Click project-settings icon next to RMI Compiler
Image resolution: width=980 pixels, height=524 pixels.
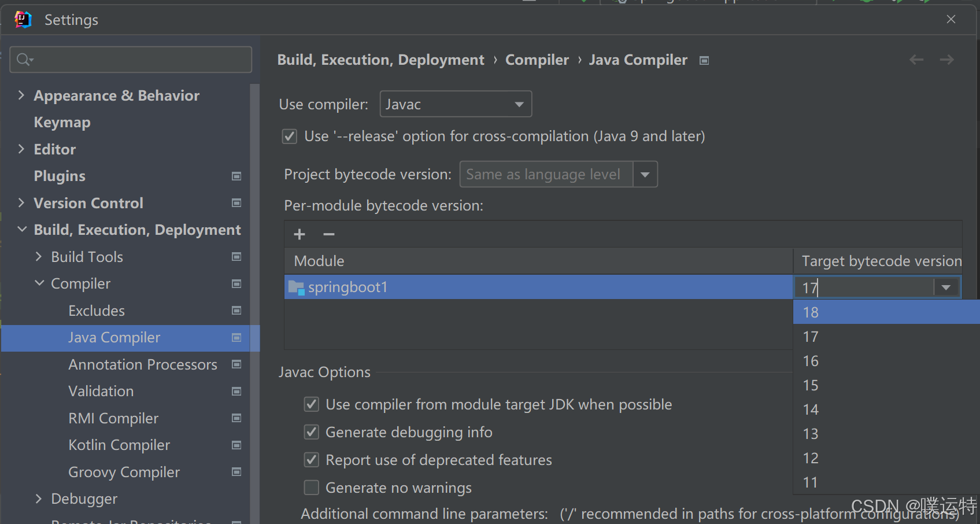tap(236, 418)
